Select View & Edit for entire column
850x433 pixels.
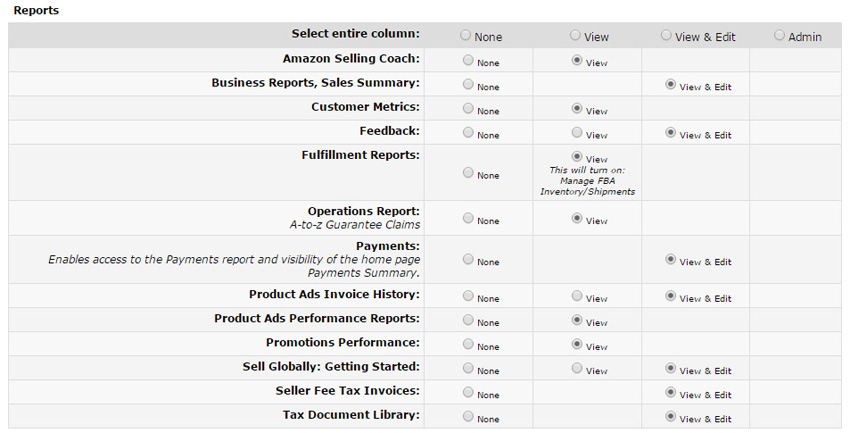[x=667, y=35]
